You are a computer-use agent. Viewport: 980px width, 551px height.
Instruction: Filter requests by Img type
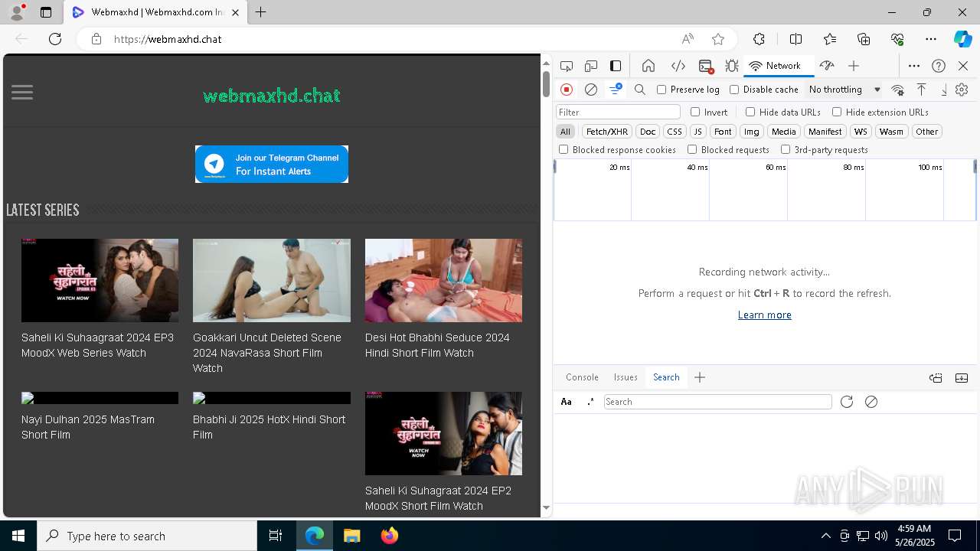[x=752, y=132]
